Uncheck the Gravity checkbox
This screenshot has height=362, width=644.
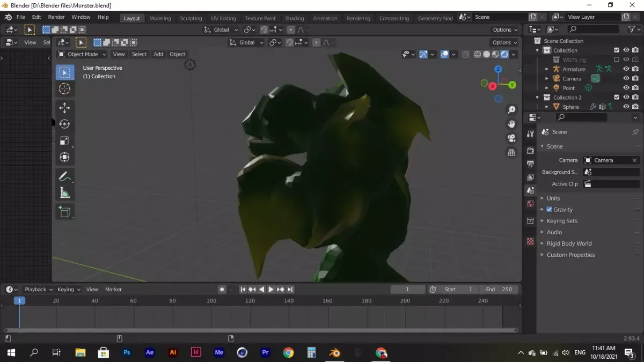point(549,210)
